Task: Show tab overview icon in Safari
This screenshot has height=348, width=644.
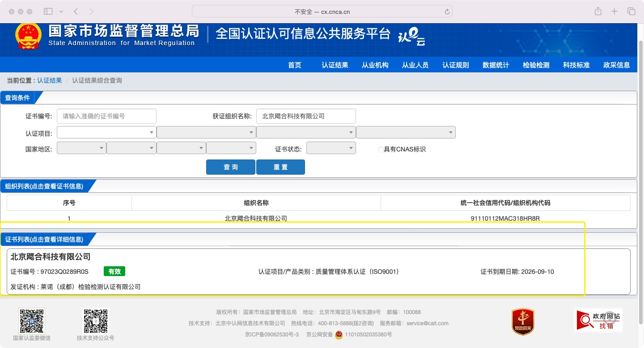Action: pyautogui.click(x=631, y=11)
